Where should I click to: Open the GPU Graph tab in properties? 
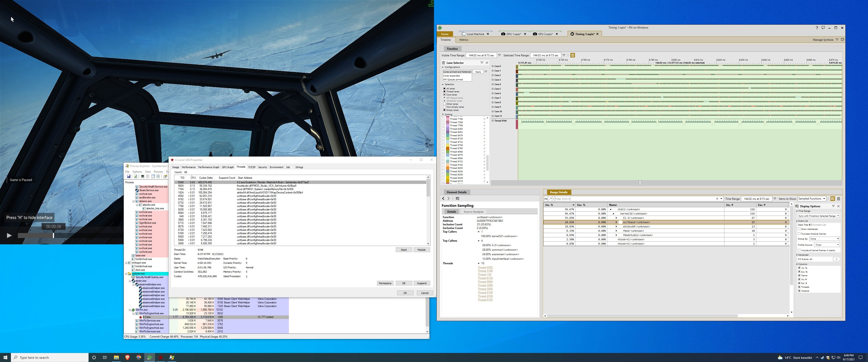[228, 167]
